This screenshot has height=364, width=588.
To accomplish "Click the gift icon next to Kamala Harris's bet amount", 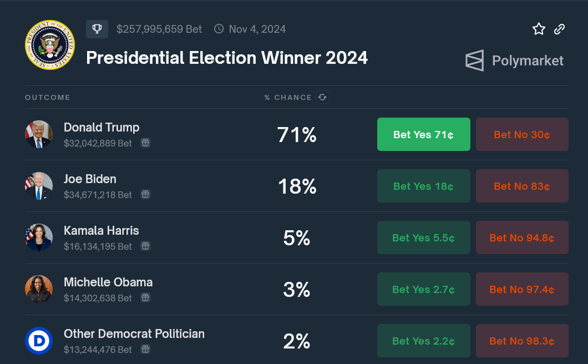I will 145,246.
